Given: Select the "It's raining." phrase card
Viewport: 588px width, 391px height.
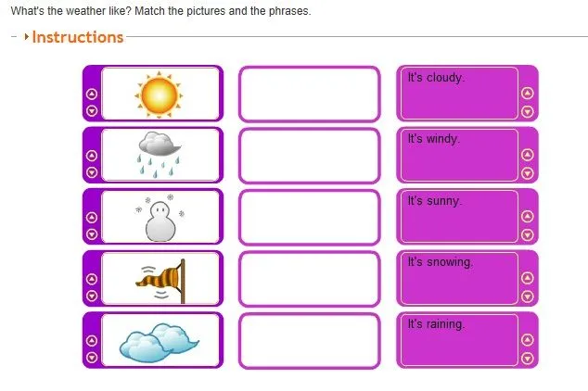Looking at the screenshot, I should pyautogui.click(x=459, y=340).
